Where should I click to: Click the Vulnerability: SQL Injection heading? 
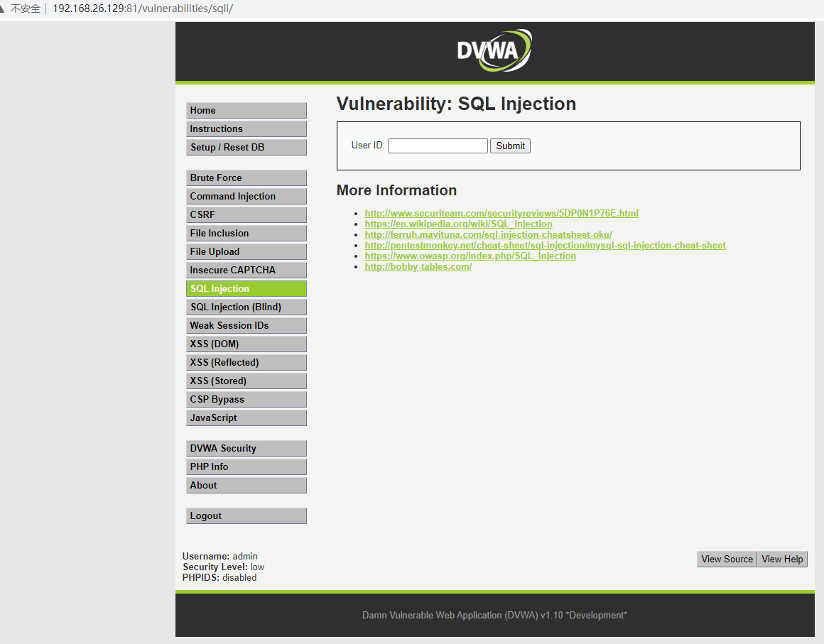[x=456, y=104]
